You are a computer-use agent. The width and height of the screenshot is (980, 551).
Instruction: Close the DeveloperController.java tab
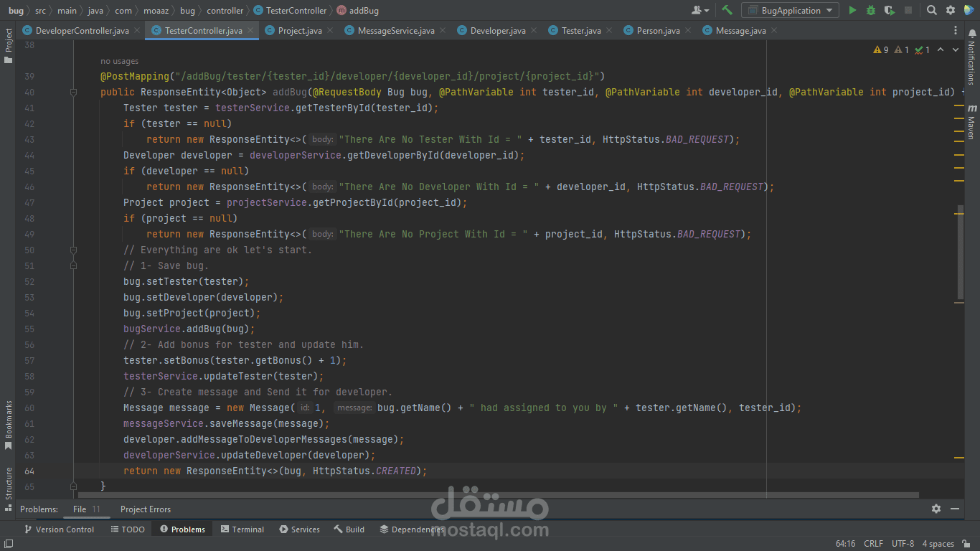click(x=137, y=30)
